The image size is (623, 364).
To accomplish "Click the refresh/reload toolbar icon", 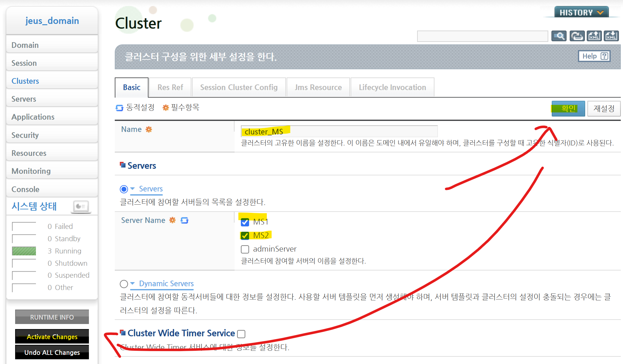I will [x=577, y=36].
